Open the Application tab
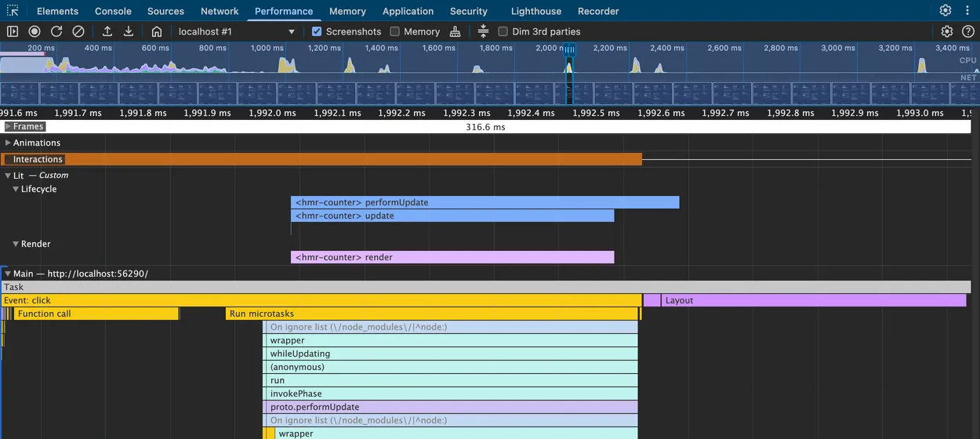The width and height of the screenshot is (980, 439). [408, 11]
